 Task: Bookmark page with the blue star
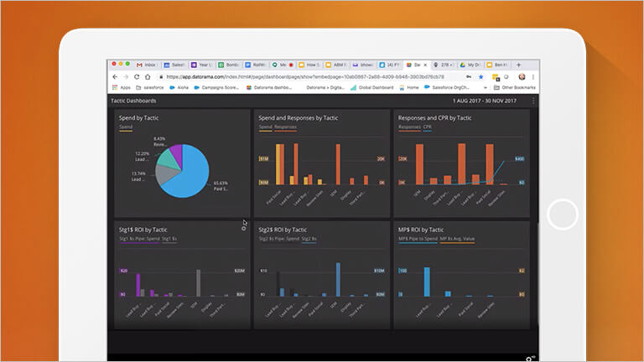point(481,77)
